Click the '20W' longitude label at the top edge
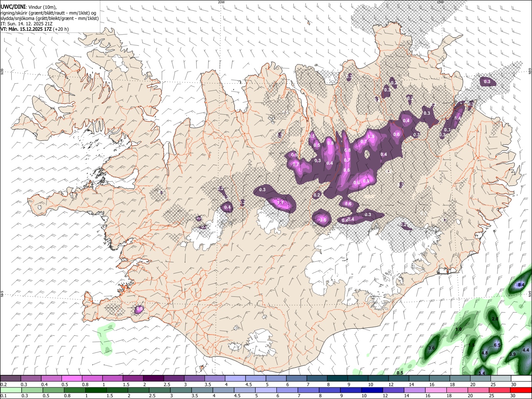532x399 pixels. pyautogui.click(x=221, y=2)
